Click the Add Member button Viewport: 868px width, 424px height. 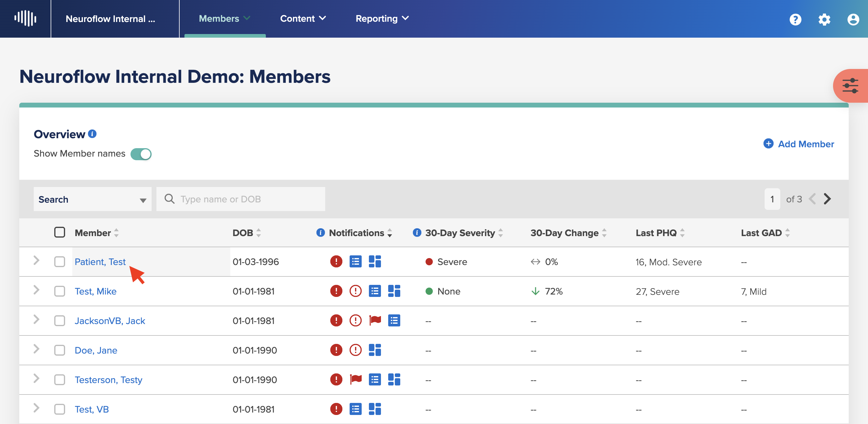(x=799, y=144)
